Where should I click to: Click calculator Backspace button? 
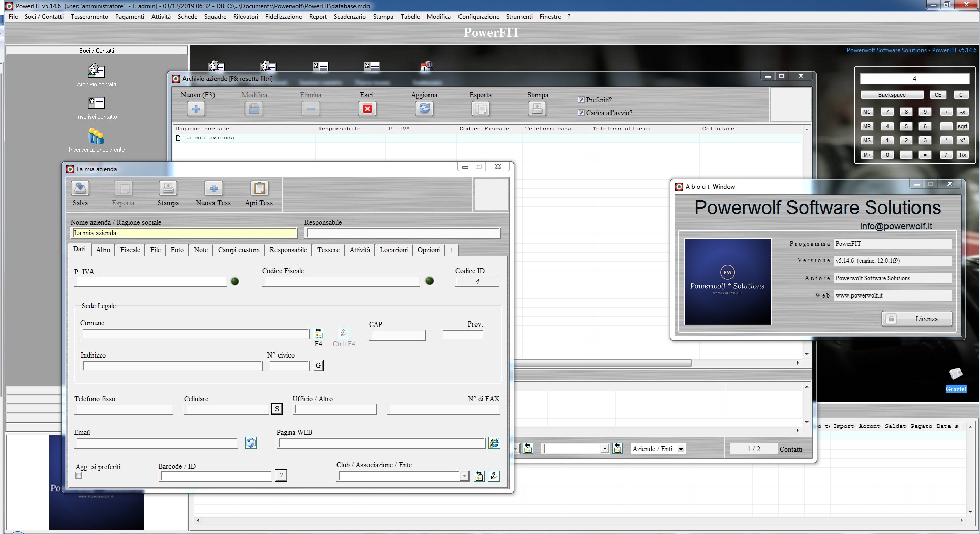tap(892, 95)
